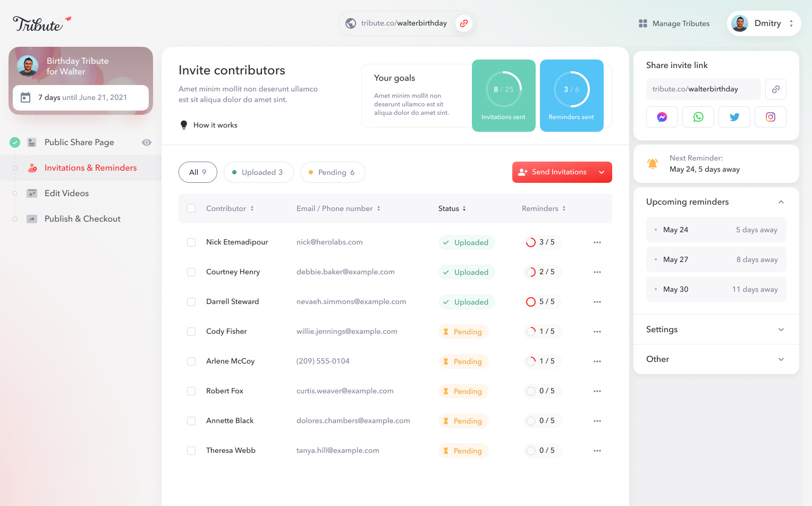
Task: Sort by Reminders column
Action: click(x=544, y=208)
